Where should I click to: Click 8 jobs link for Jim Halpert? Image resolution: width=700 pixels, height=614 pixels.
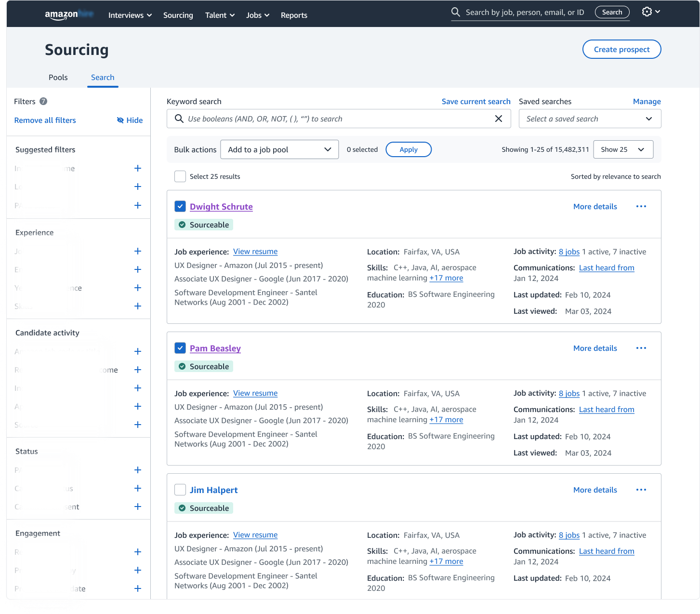pos(569,535)
